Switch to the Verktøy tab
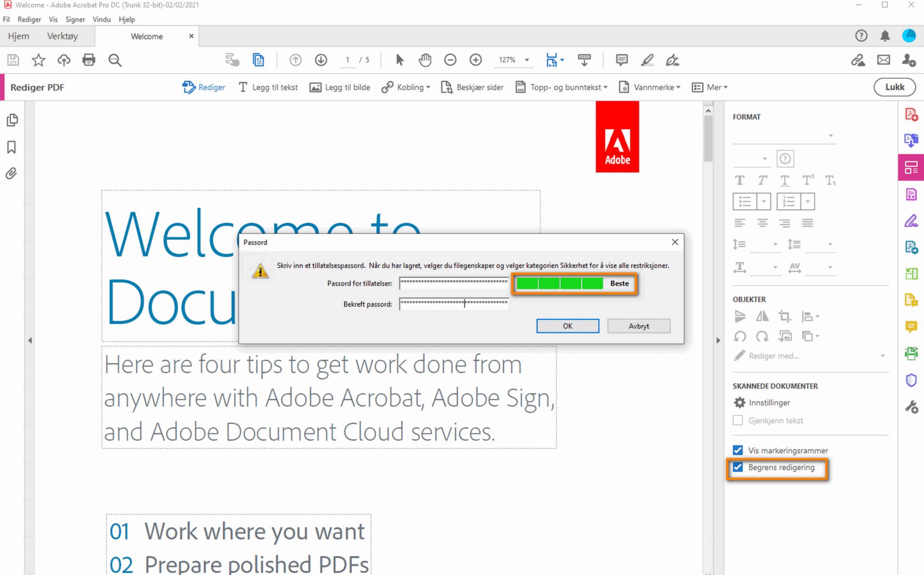Screen dimensions: 924x575 click(62, 36)
